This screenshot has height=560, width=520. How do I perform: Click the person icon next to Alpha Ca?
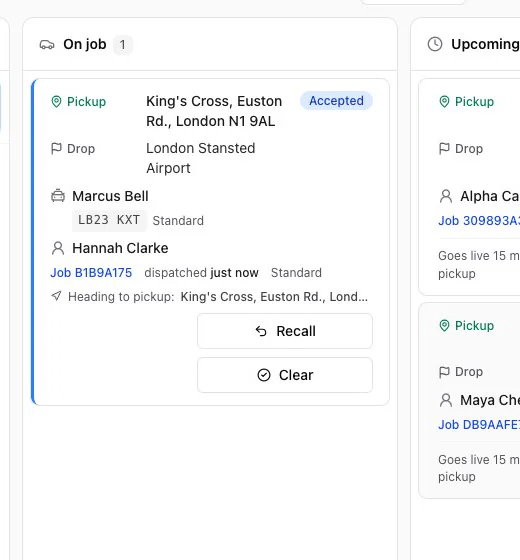click(446, 196)
